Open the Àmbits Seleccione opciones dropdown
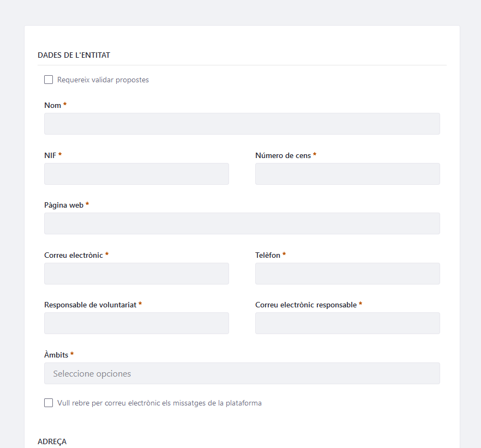The height and width of the screenshot is (448, 481). [x=242, y=373]
